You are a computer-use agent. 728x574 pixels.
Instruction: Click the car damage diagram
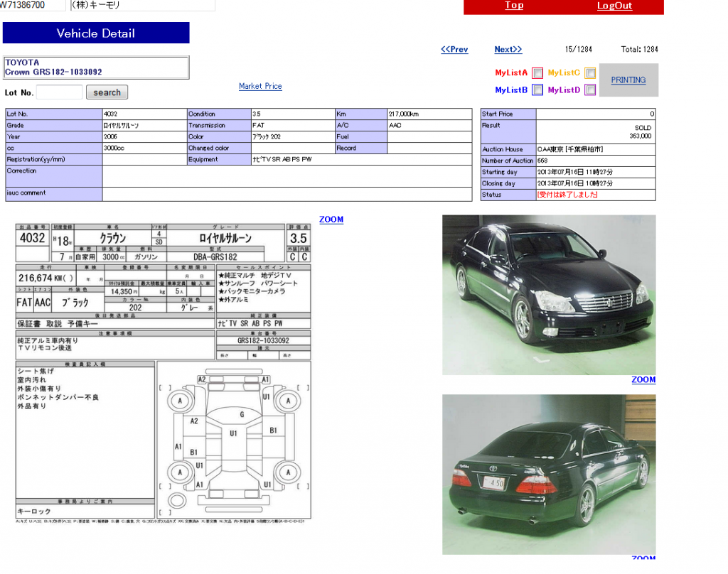pyautogui.click(x=233, y=440)
